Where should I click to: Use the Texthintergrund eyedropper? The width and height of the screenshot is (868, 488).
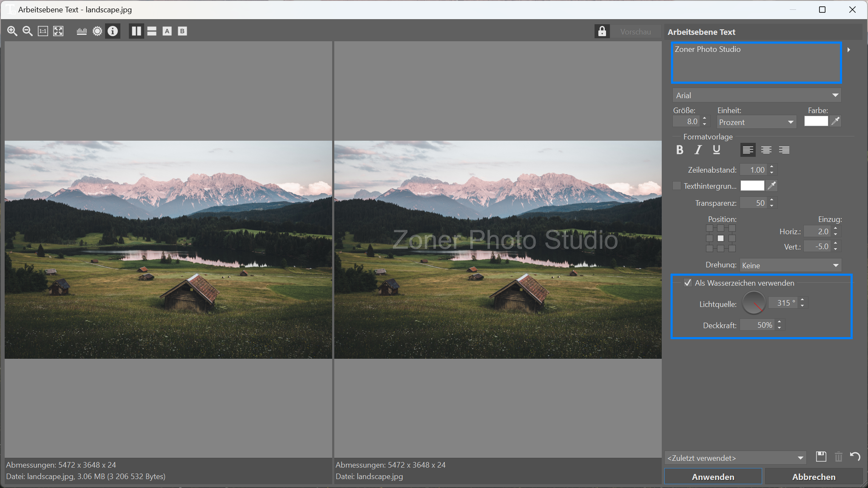(x=771, y=186)
